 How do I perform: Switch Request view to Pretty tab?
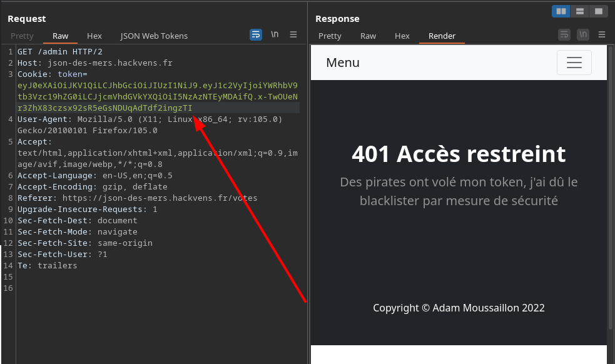[x=22, y=36]
